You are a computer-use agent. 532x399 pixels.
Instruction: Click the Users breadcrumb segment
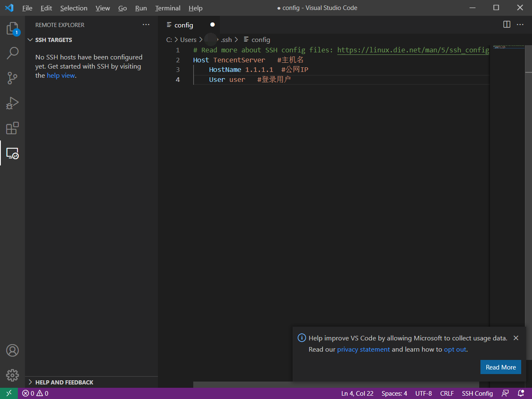coord(188,39)
